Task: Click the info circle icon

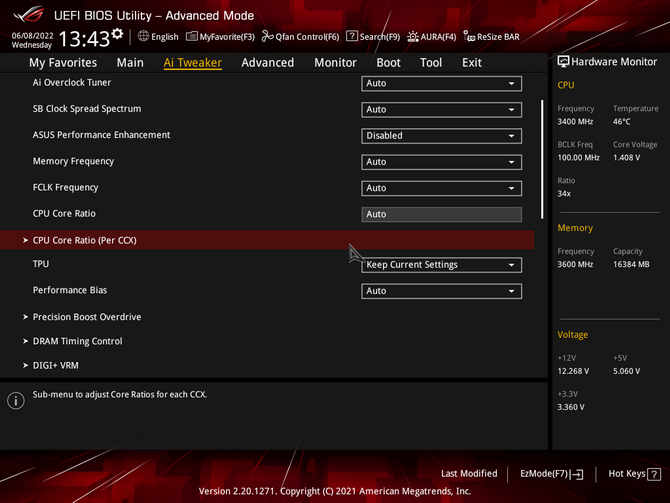Action: pos(16,400)
